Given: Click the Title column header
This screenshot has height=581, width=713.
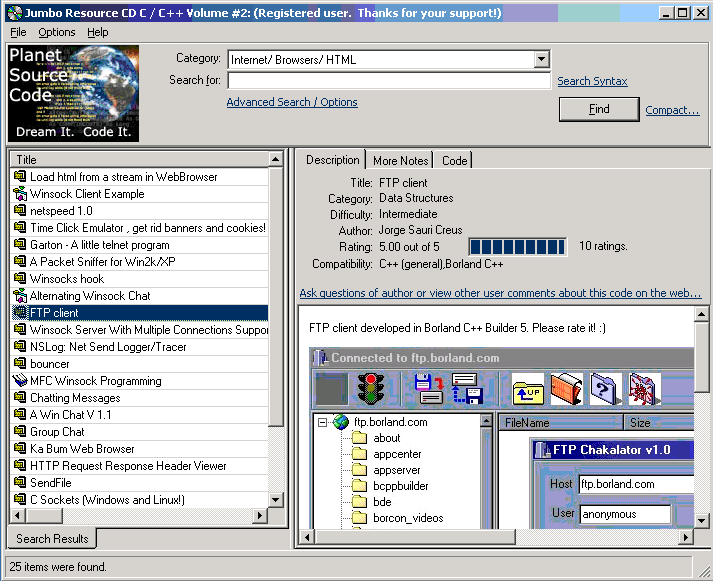Looking at the screenshot, I should [x=139, y=160].
